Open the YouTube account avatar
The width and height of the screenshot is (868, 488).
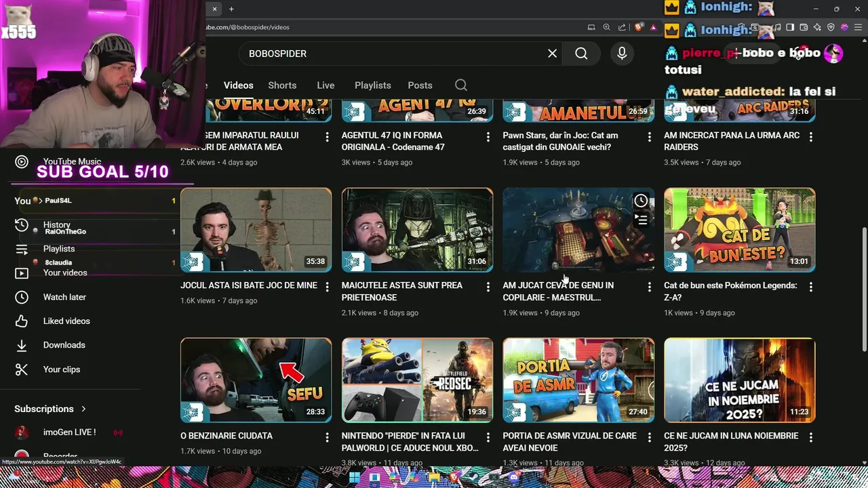click(833, 54)
